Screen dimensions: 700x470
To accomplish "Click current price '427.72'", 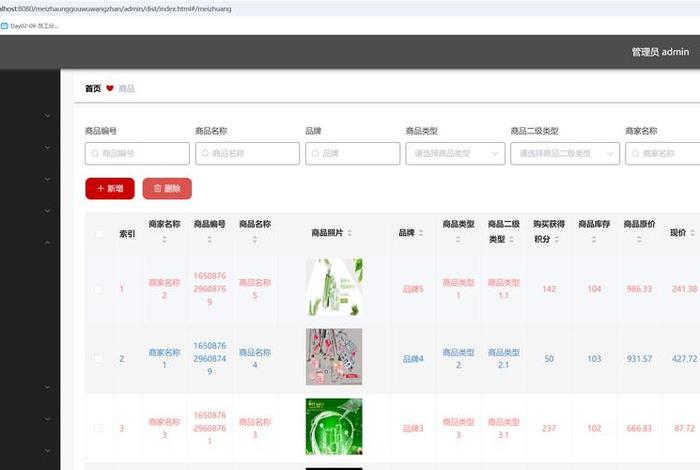I will coord(684,358).
